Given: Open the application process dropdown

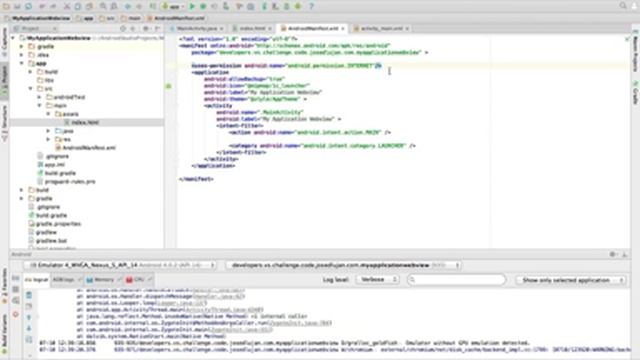Looking at the screenshot, I should [x=343, y=265].
